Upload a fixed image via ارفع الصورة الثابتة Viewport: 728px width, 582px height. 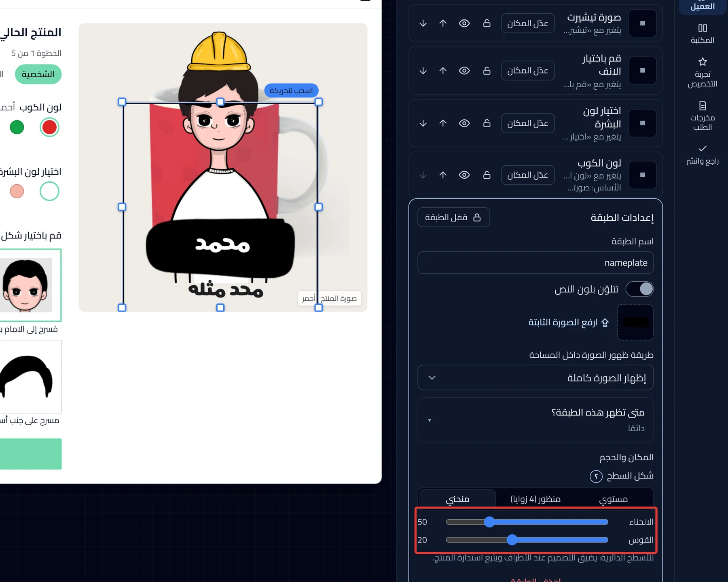pos(568,323)
